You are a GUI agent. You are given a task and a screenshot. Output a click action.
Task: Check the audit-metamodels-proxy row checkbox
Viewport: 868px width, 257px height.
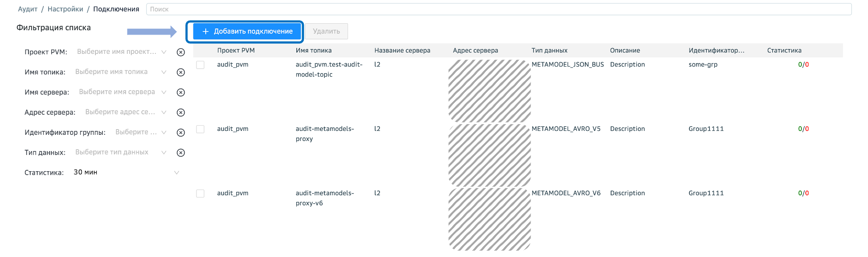pyautogui.click(x=200, y=129)
